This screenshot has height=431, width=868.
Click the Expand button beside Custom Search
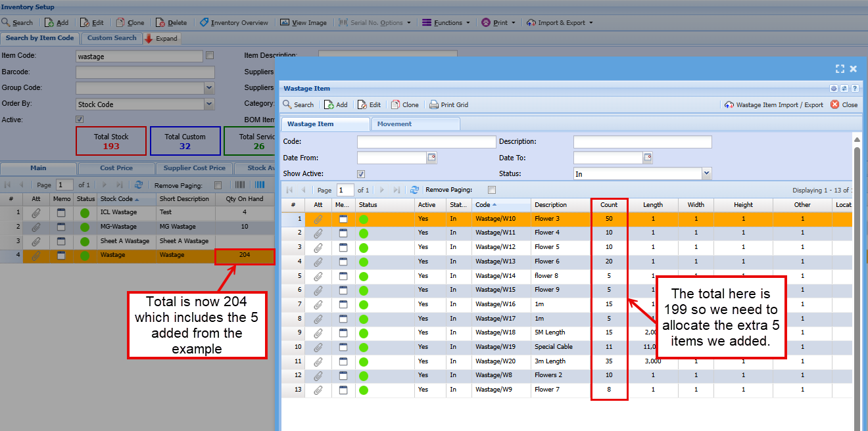[x=161, y=38]
